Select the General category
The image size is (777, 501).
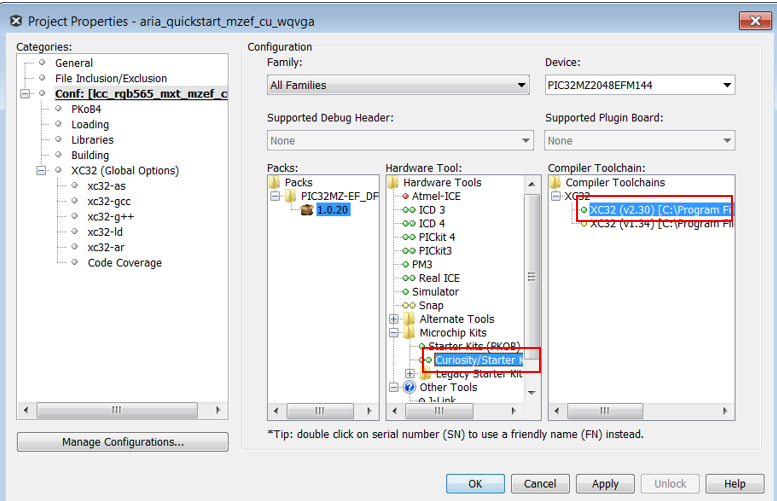coord(74,63)
